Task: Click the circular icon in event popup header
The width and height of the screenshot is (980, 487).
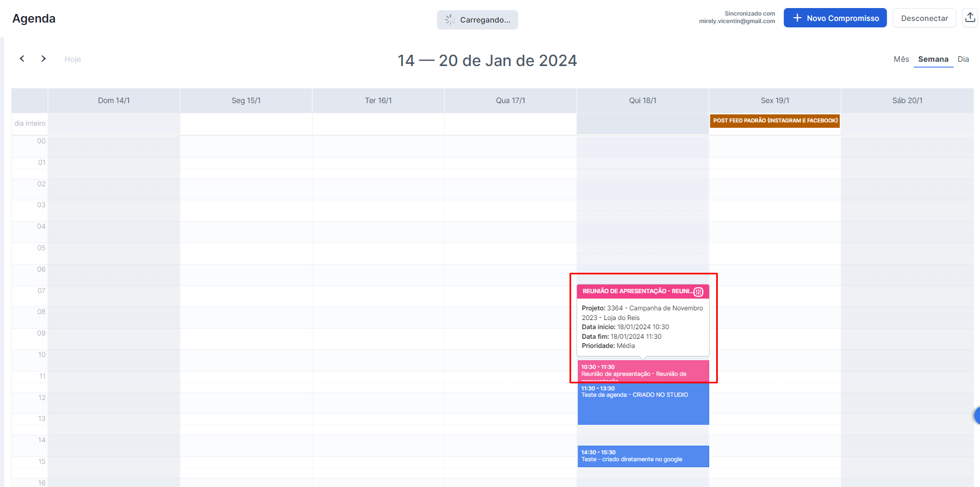Action: point(698,292)
